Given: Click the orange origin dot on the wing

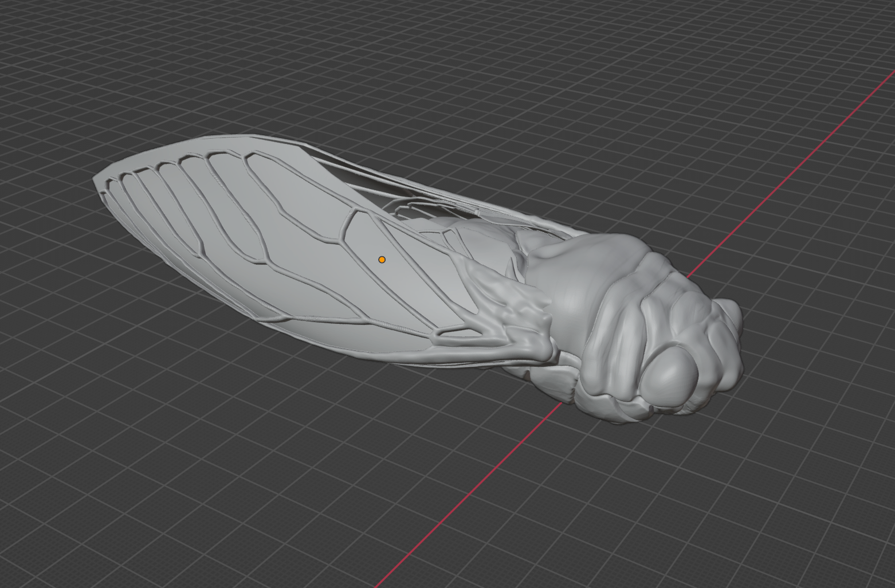Looking at the screenshot, I should (382, 260).
